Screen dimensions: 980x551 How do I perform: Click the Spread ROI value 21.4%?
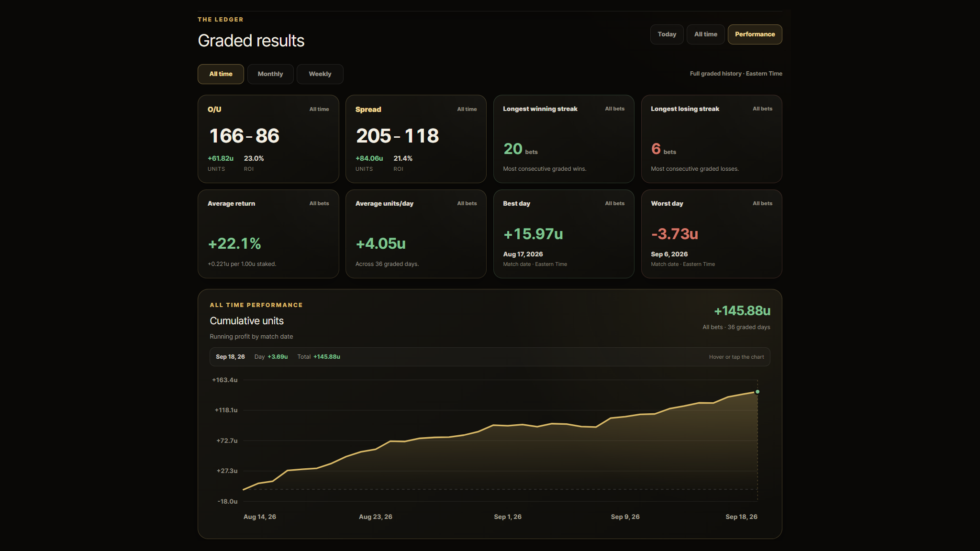click(403, 158)
